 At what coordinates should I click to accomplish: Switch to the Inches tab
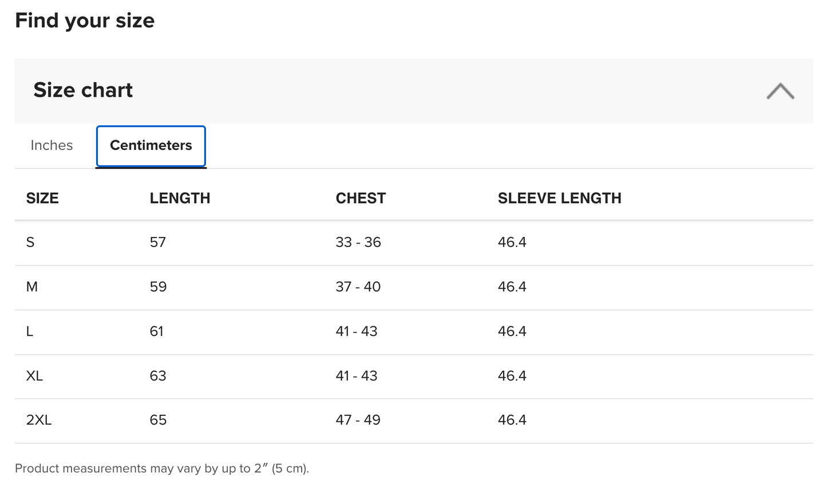[52, 145]
